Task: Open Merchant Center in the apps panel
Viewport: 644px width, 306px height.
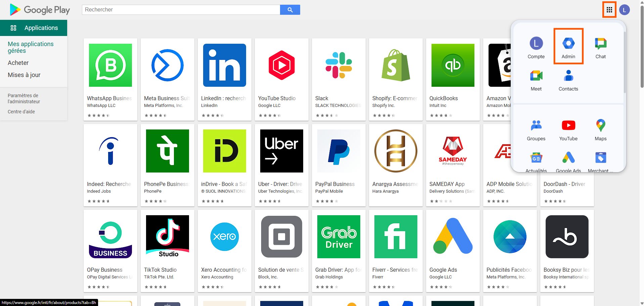Action: click(600, 162)
